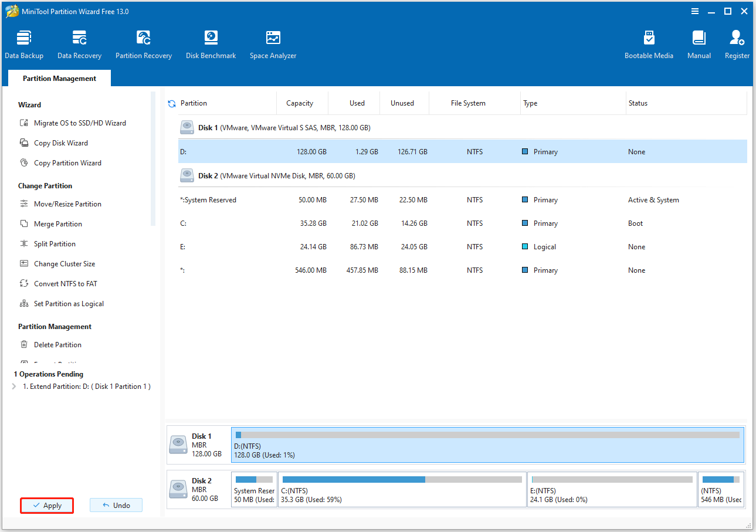Open Partition Recovery
This screenshot has width=756, height=532.
click(x=143, y=43)
